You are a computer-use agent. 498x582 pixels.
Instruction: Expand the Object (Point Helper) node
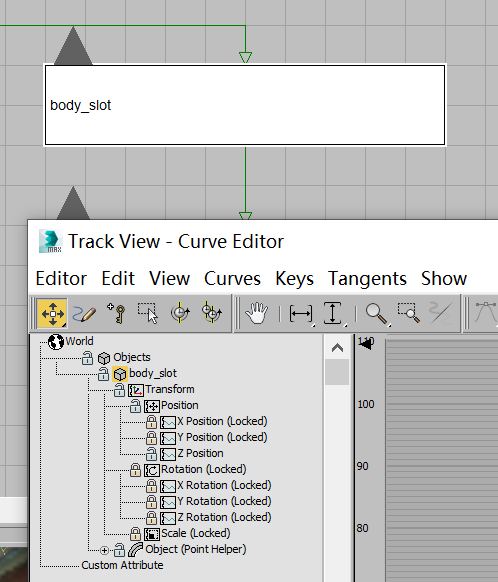pos(104,550)
